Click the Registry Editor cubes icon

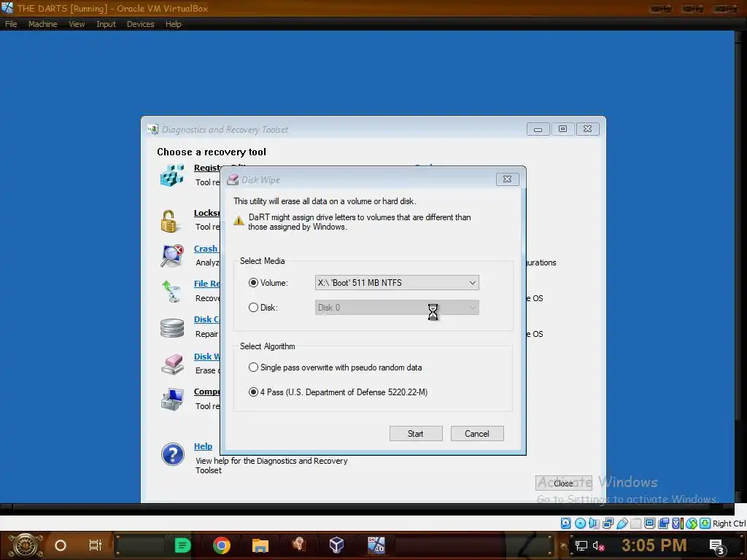(172, 175)
